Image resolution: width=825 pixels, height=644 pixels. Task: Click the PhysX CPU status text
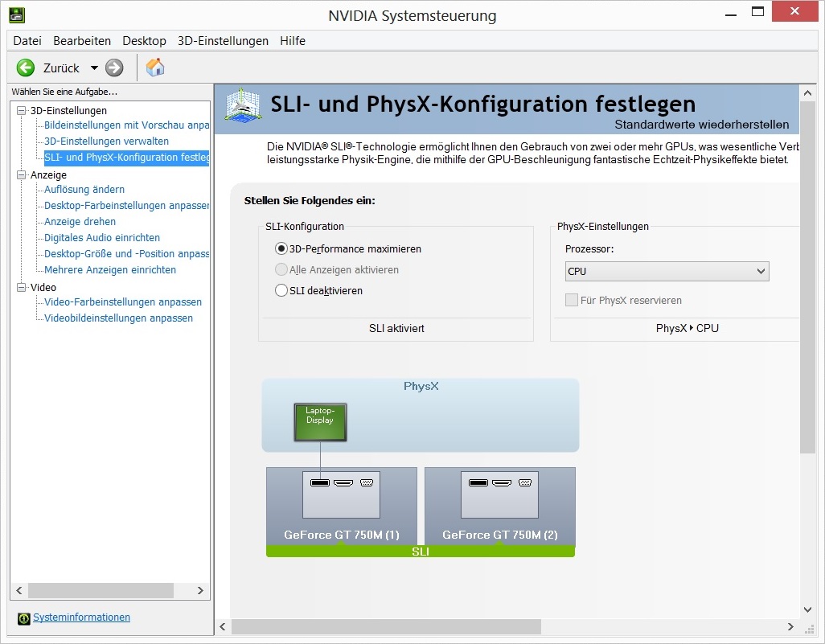[687, 328]
